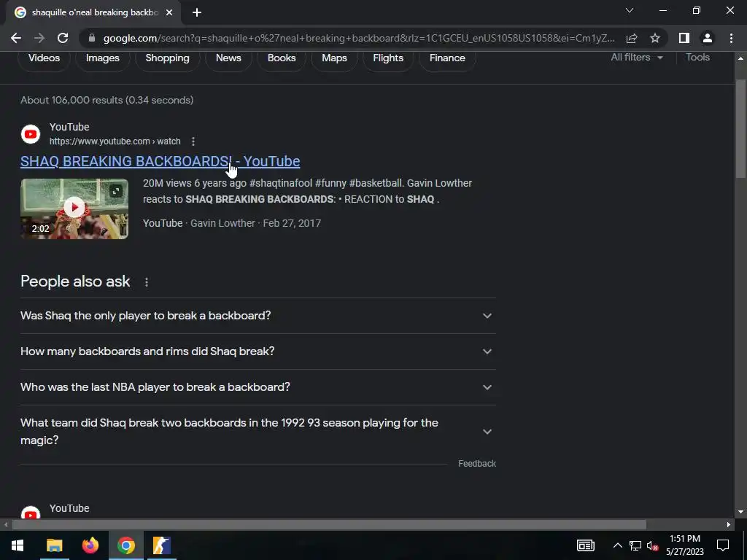
Task: Open search Tools options
Action: click(x=697, y=57)
